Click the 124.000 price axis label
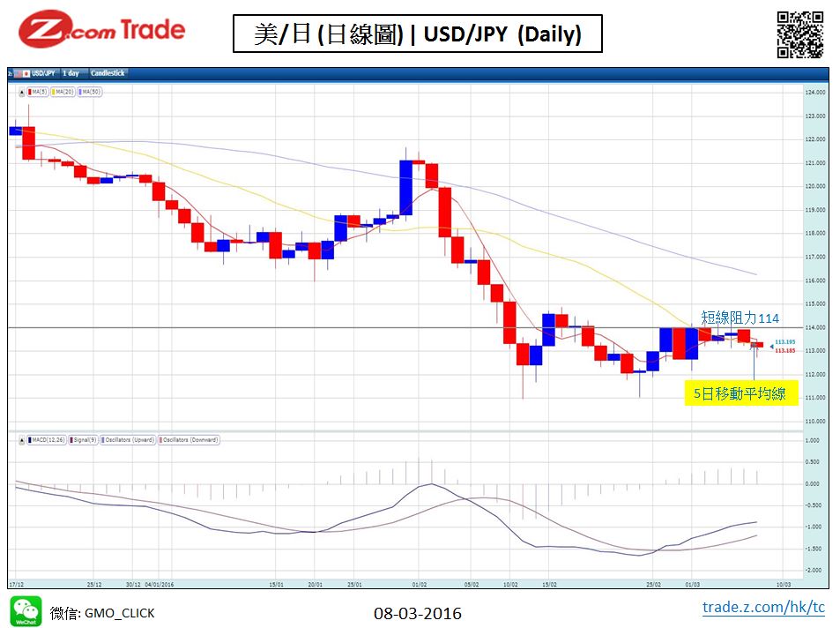 [814, 93]
